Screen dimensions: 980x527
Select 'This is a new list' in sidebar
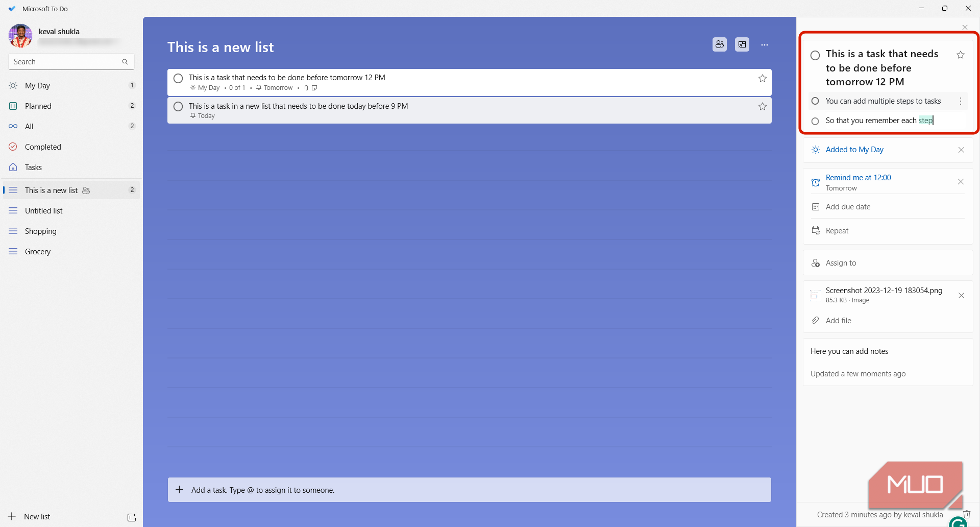pos(71,190)
